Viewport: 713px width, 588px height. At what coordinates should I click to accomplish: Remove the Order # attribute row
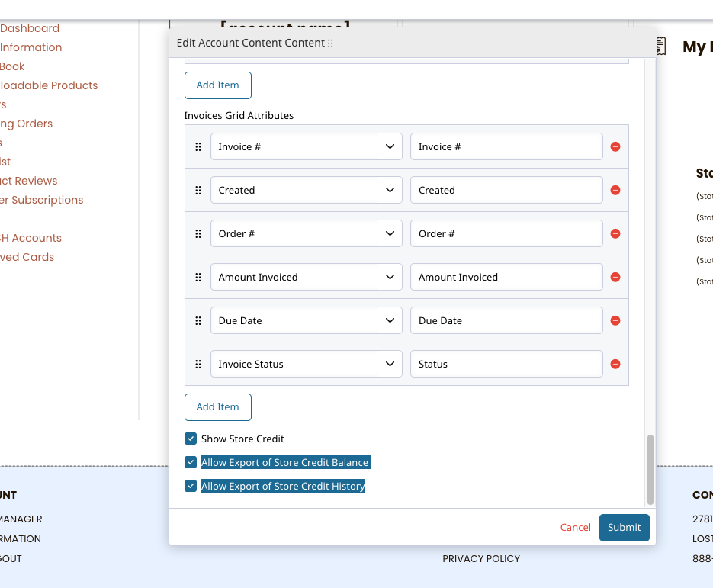pyautogui.click(x=615, y=233)
